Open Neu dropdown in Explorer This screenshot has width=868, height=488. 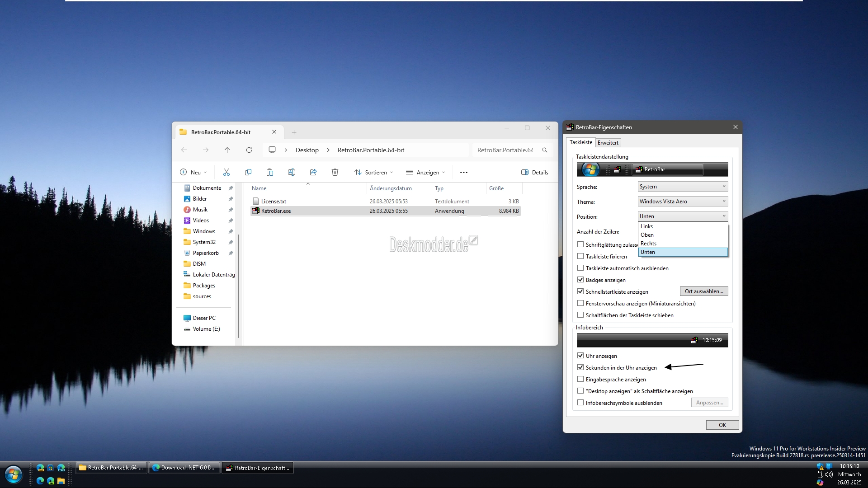click(x=193, y=172)
